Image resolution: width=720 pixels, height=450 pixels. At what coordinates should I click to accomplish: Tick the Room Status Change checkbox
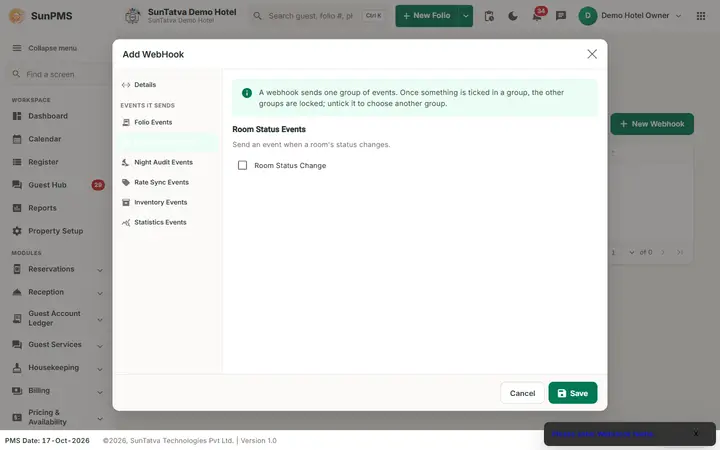click(242, 165)
